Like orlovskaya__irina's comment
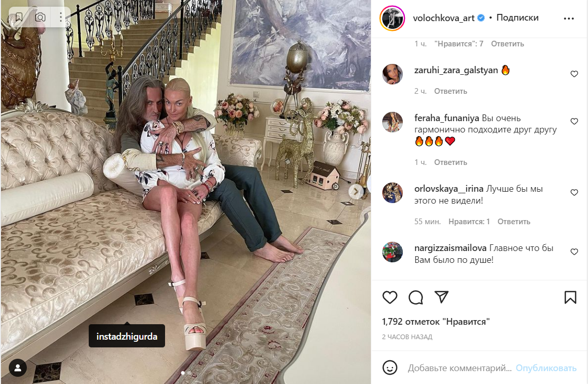Screen dimensions: 588x384 574,192
